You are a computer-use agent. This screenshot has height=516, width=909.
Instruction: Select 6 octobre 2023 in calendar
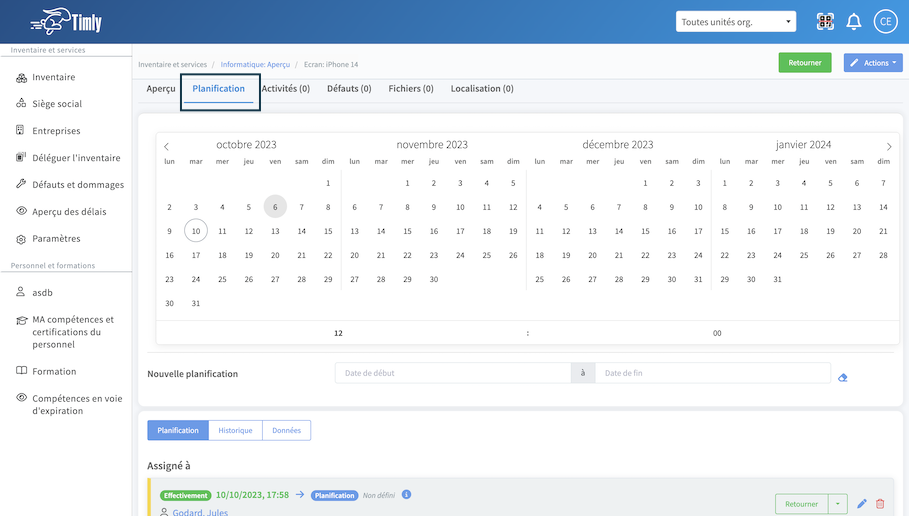point(275,207)
